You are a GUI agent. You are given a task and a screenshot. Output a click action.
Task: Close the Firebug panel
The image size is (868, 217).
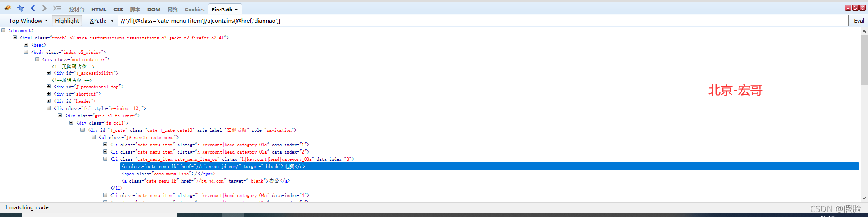click(863, 8)
